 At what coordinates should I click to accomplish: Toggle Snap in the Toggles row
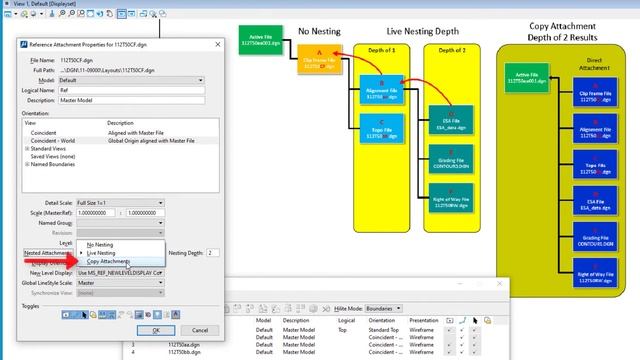tap(75, 315)
